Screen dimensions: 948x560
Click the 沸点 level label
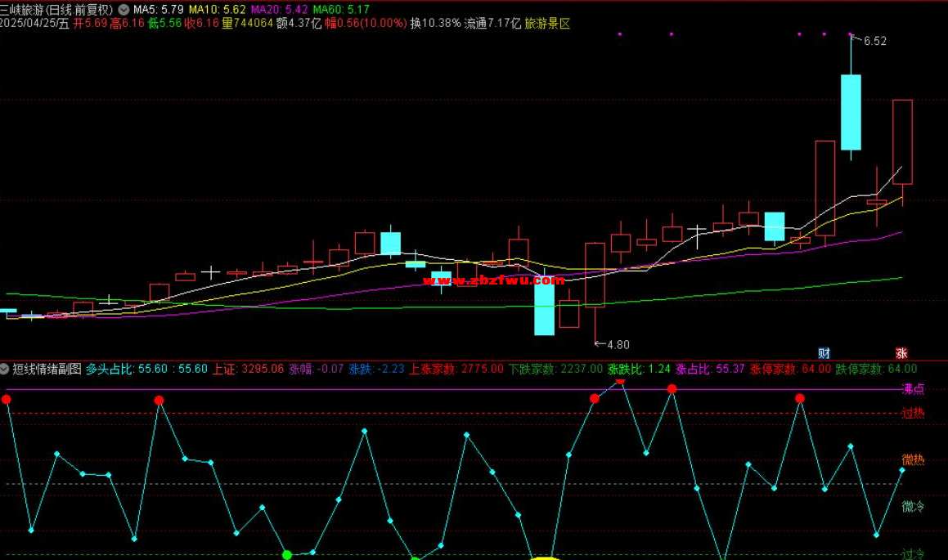click(913, 389)
